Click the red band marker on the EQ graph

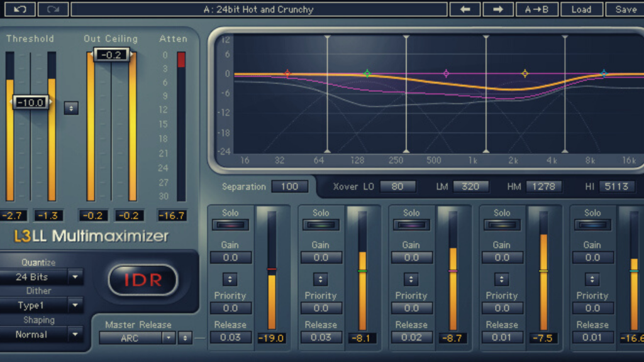coord(287,74)
